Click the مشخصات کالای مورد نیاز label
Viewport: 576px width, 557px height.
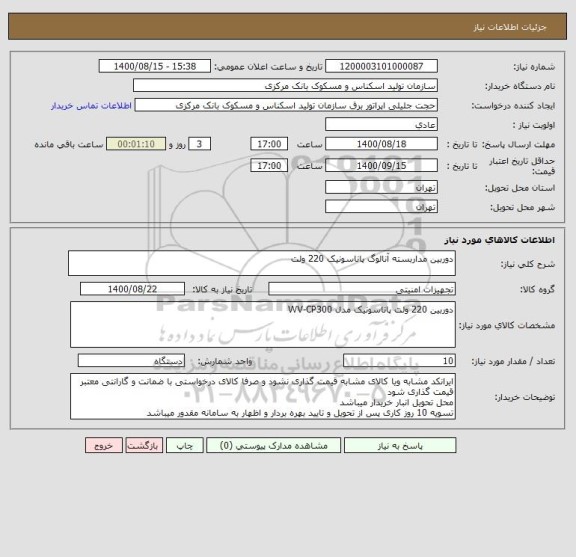[507, 325]
